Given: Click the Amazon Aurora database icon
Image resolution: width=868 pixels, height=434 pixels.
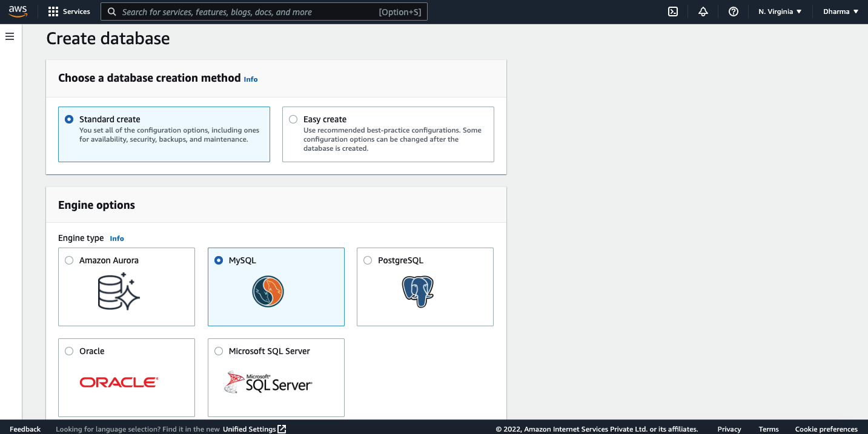Looking at the screenshot, I should 119,291.
